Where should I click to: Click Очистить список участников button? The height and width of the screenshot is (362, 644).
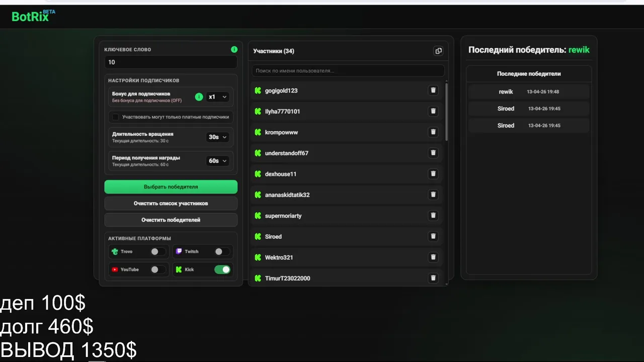[x=171, y=203]
